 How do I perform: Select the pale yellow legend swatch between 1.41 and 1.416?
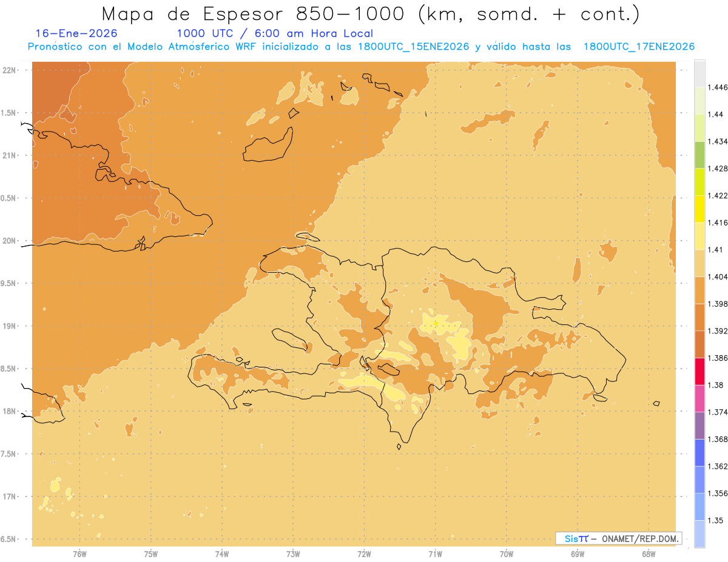coord(699,236)
